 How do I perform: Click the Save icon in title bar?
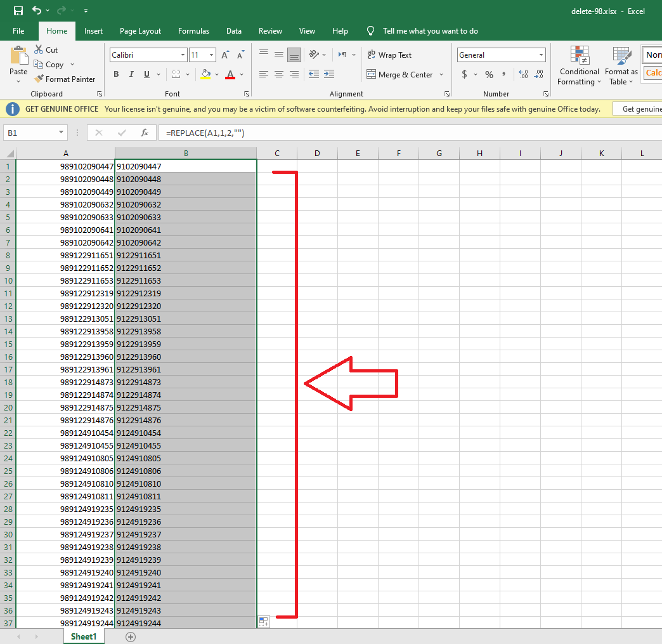[18, 11]
